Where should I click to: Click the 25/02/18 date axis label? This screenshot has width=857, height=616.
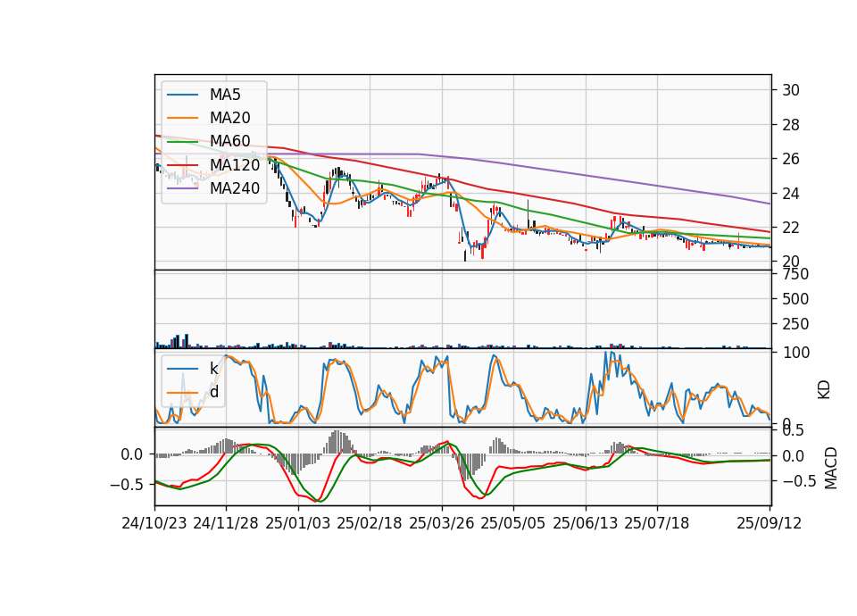(x=370, y=523)
